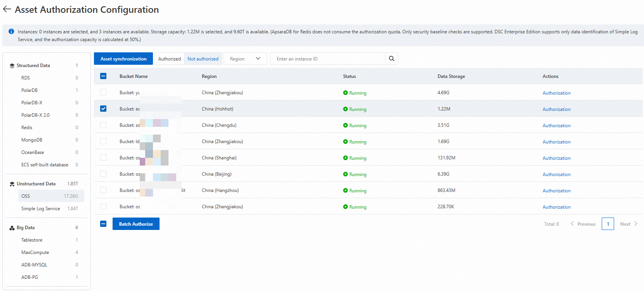Click the back arrow beside page title
This screenshot has width=644, height=292.
(7, 9)
